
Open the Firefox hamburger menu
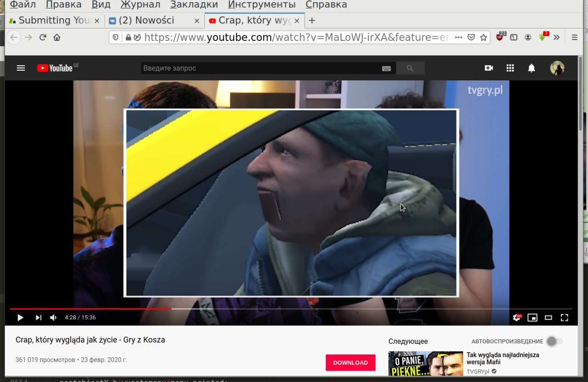click(575, 37)
